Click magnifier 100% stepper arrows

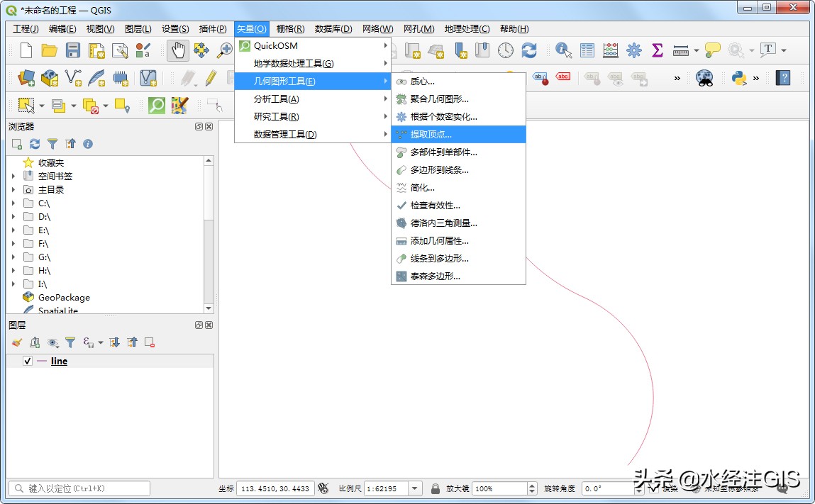pos(532,488)
